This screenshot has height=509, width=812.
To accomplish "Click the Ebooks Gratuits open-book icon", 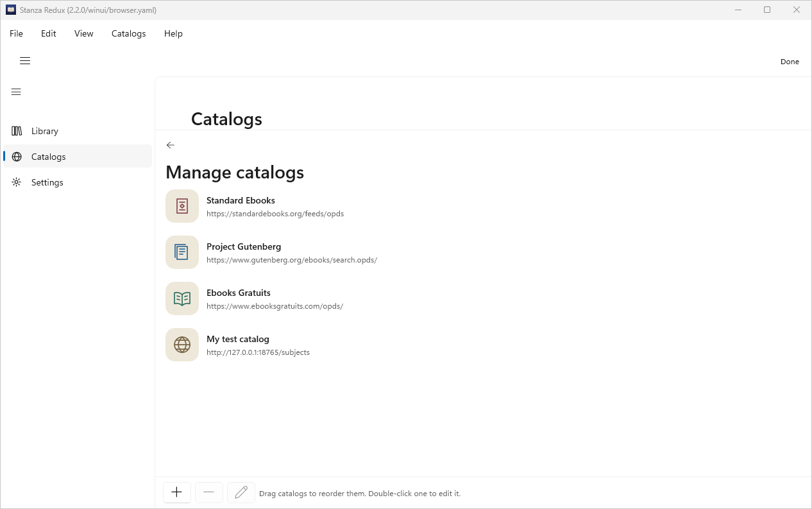I will (x=182, y=298).
